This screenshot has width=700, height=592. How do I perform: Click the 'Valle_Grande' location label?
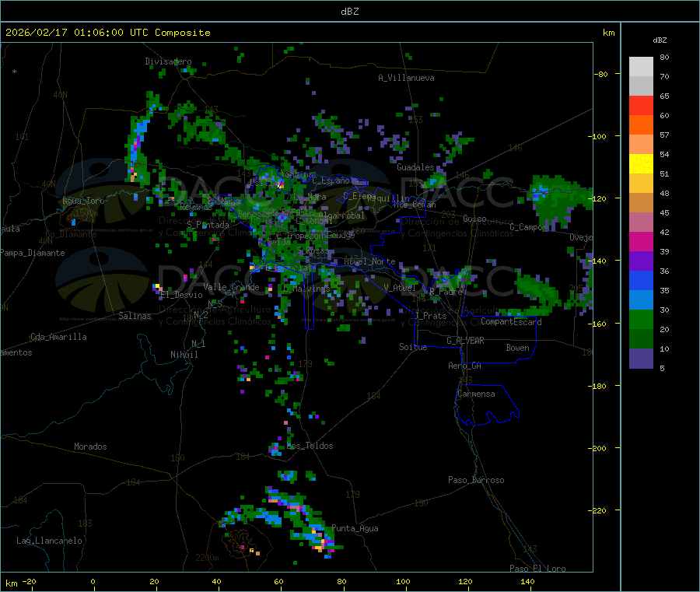pyautogui.click(x=231, y=287)
